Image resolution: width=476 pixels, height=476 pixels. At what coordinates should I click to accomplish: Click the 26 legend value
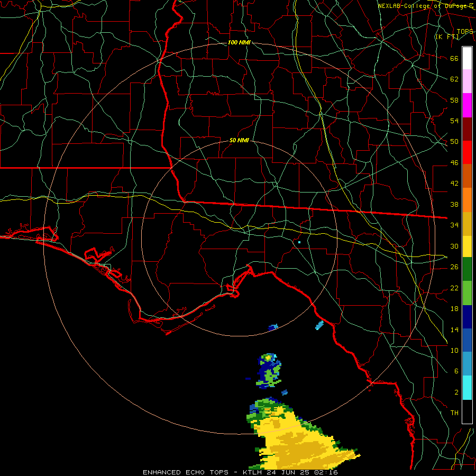(454, 267)
